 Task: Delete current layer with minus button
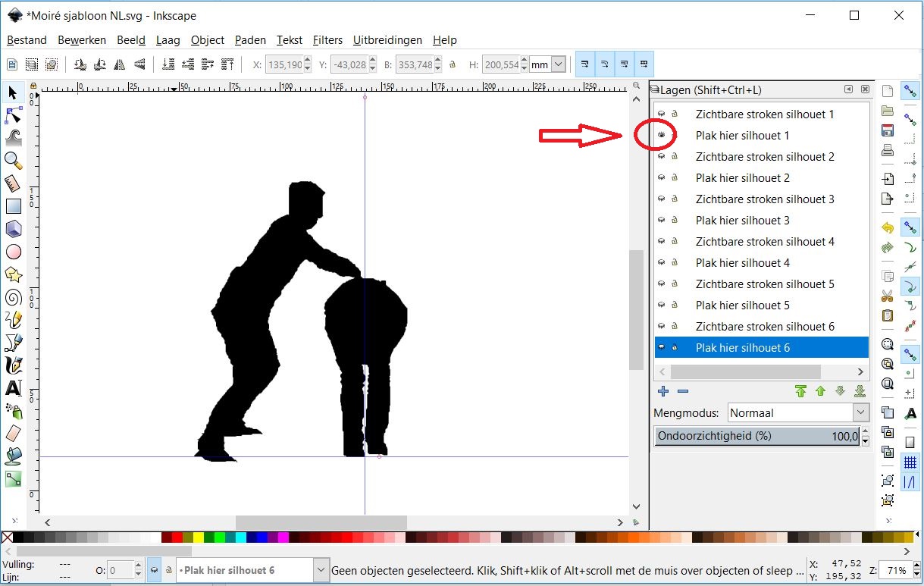click(x=682, y=391)
